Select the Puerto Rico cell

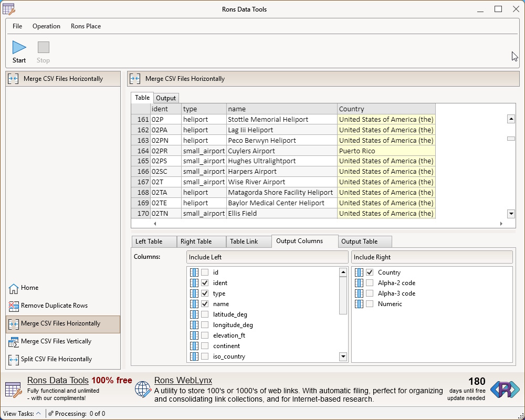[x=386, y=151]
